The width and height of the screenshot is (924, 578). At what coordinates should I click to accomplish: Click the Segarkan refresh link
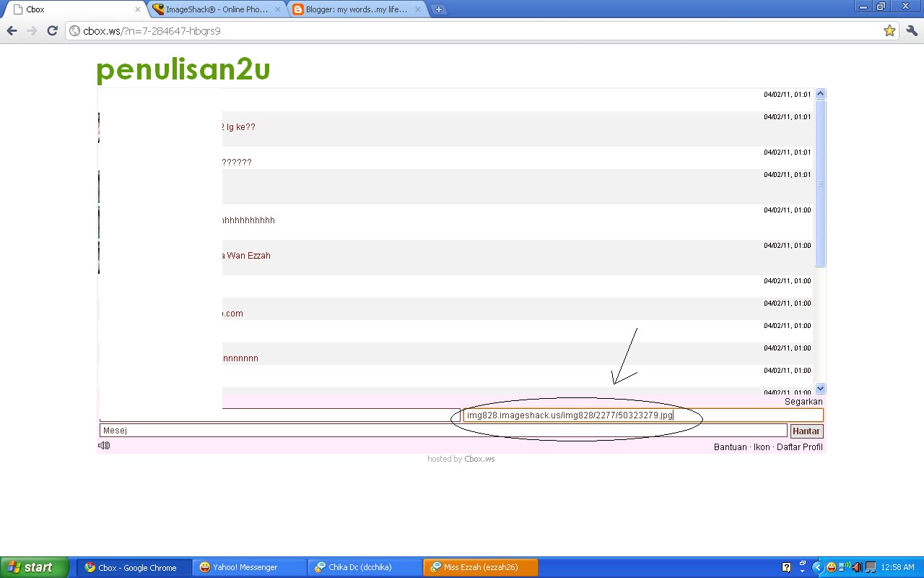click(x=803, y=402)
